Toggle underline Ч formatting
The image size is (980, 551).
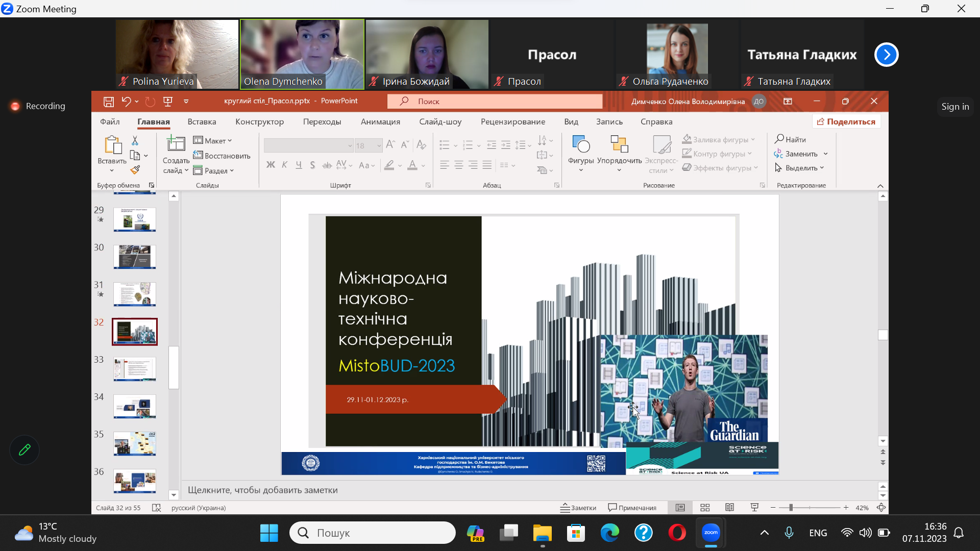point(299,165)
